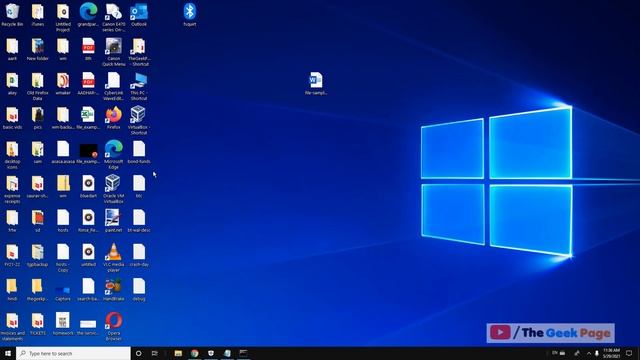The height and width of the screenshot is (360, 640).
Task: Select the paint.net shortcut icon
Action: (113, 220)
